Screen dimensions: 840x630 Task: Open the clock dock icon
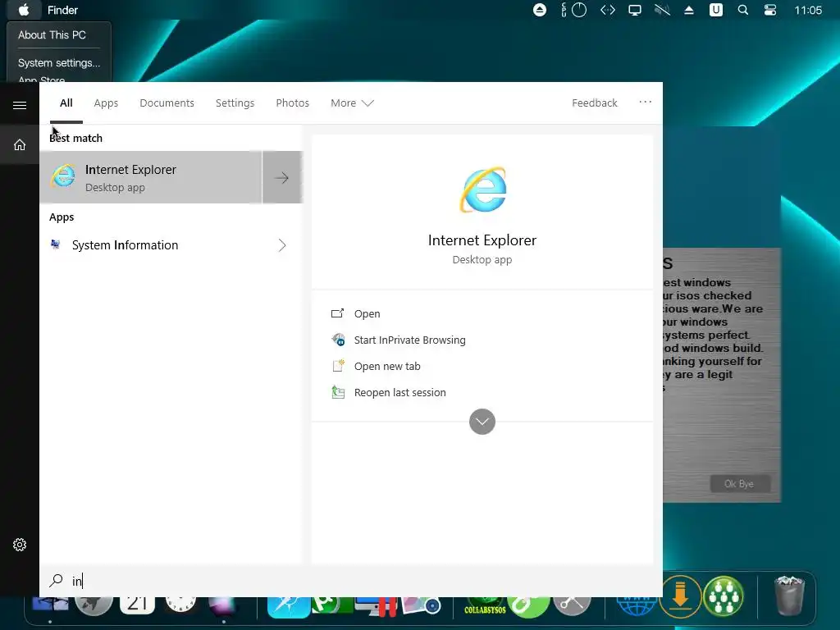(180, 605)
